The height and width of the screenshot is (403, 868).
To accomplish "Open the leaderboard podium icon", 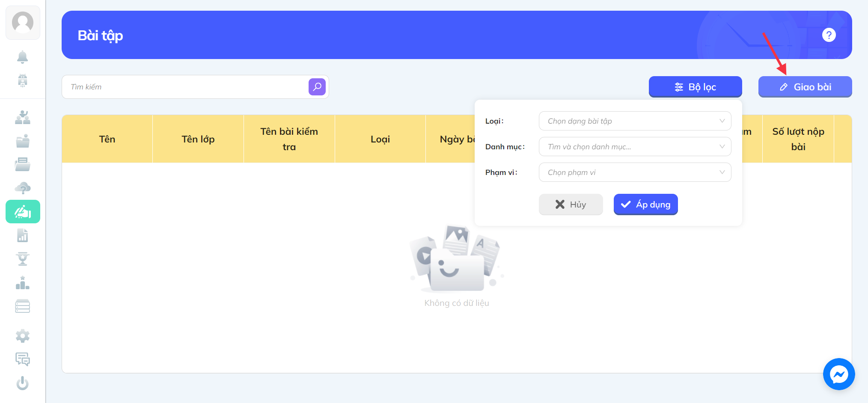I will pos(23,283).
